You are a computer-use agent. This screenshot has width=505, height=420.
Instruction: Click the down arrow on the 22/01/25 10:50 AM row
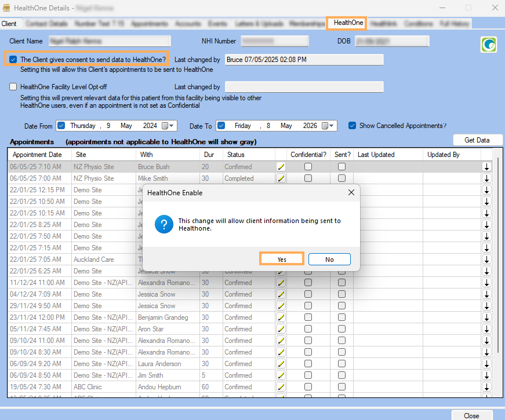coord(486,202)
